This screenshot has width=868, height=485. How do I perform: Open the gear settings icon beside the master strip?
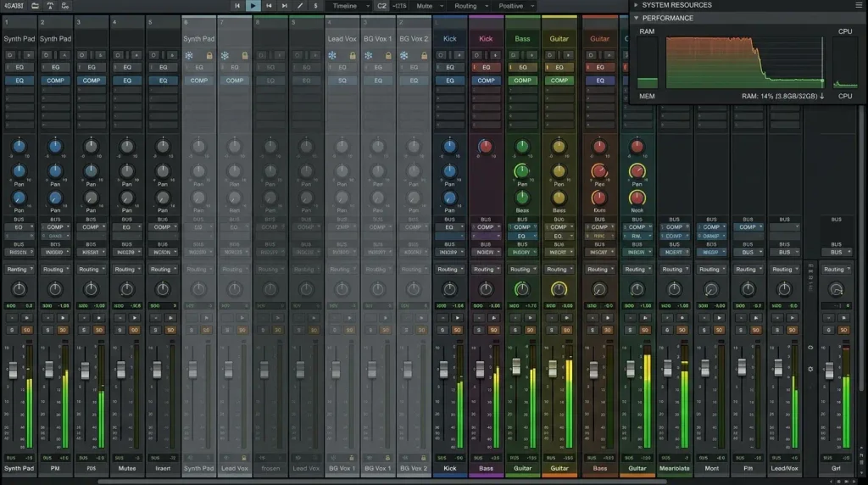(810, 369)
